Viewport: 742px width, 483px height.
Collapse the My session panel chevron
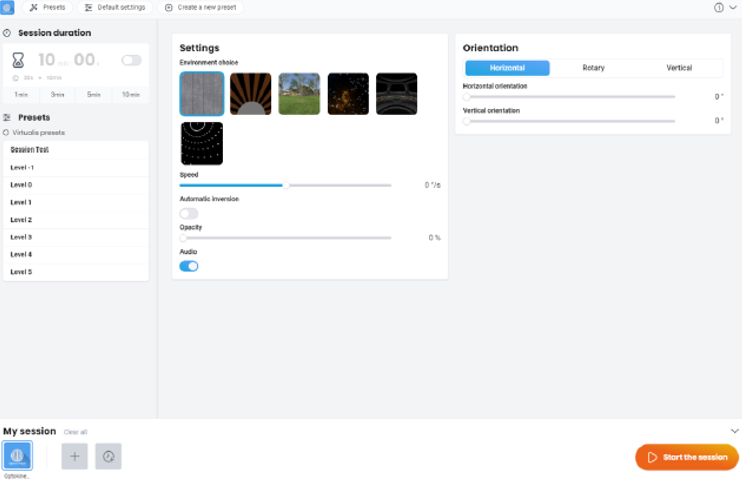click(x=734, y=431)
